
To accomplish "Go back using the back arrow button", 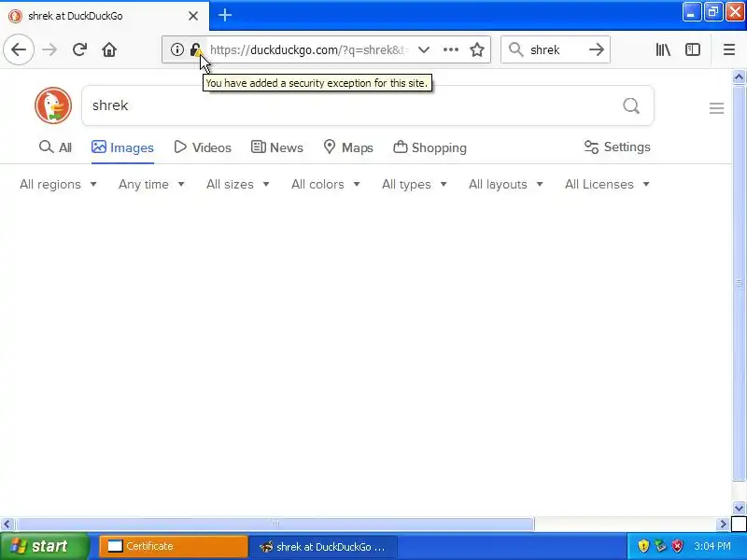I will click(19, 49).
